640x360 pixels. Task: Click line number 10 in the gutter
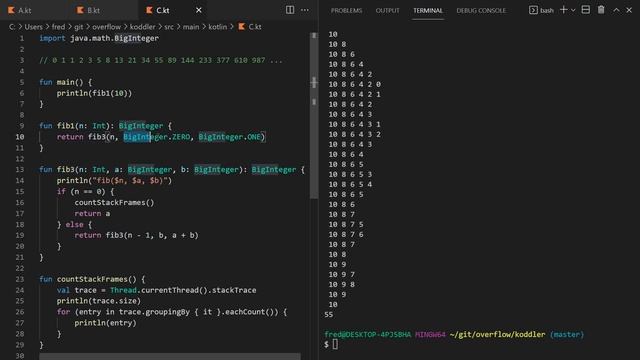point(20,137)
